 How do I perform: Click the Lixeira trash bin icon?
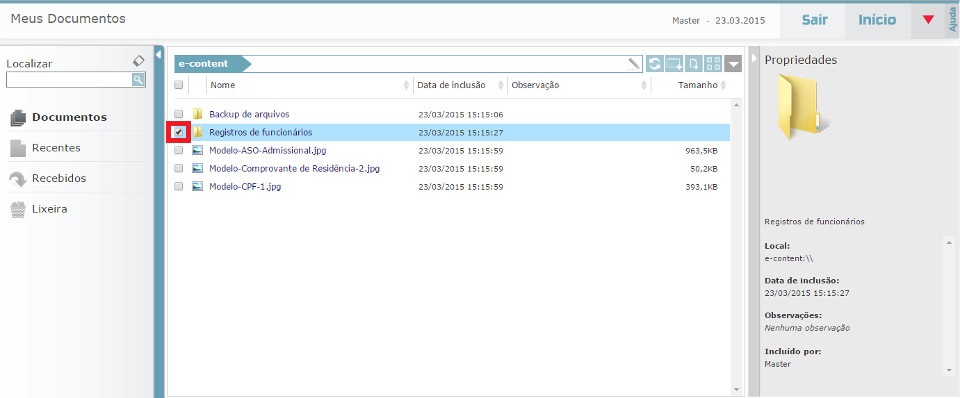pyautogui.click(x=18, y=209)
